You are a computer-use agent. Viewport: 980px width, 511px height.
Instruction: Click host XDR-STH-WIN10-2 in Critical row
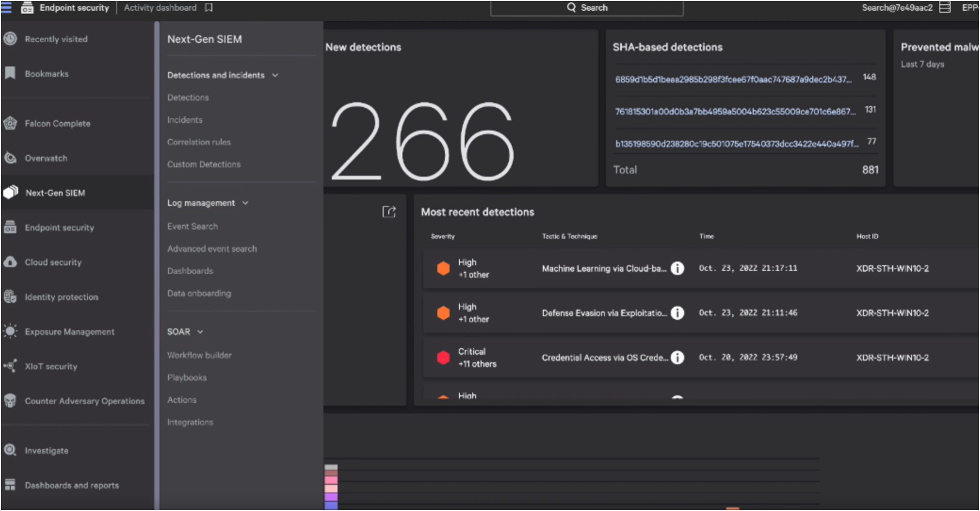[892, 357]
